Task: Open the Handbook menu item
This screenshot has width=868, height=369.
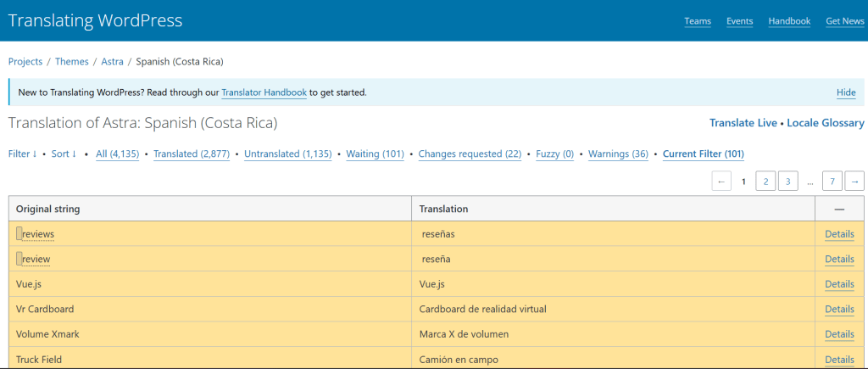Action: (789, 21)
